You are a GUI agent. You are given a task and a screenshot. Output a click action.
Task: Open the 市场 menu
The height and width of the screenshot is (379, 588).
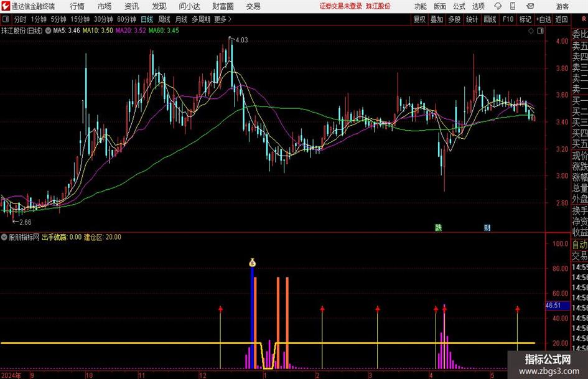(105, 6)
